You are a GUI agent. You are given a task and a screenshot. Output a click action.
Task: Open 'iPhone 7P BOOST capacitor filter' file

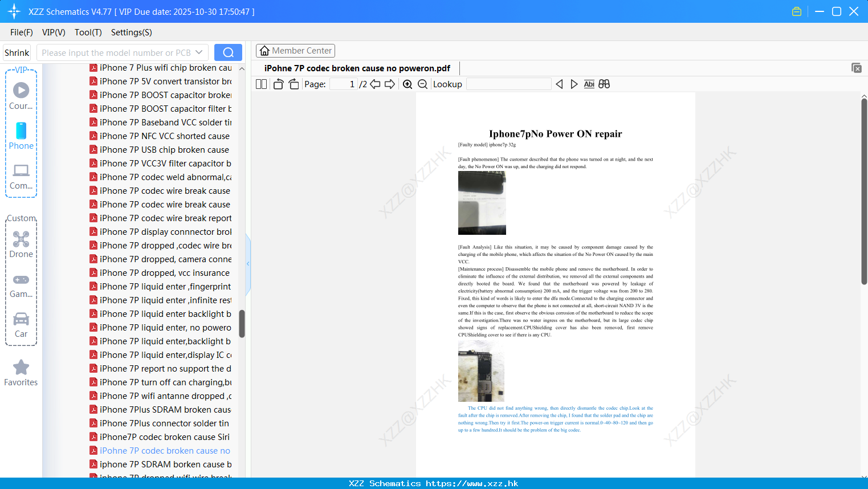click(161, 109)
